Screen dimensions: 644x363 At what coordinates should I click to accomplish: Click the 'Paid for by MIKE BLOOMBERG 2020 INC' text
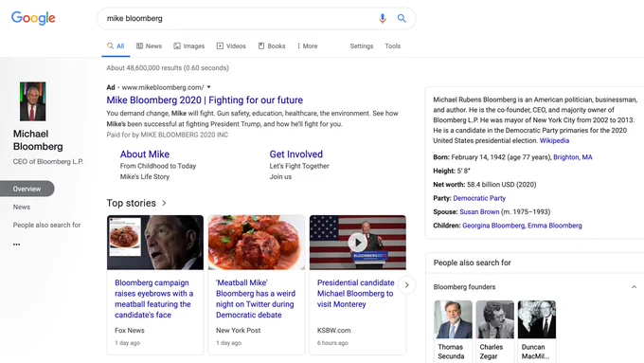coord(168,135)
